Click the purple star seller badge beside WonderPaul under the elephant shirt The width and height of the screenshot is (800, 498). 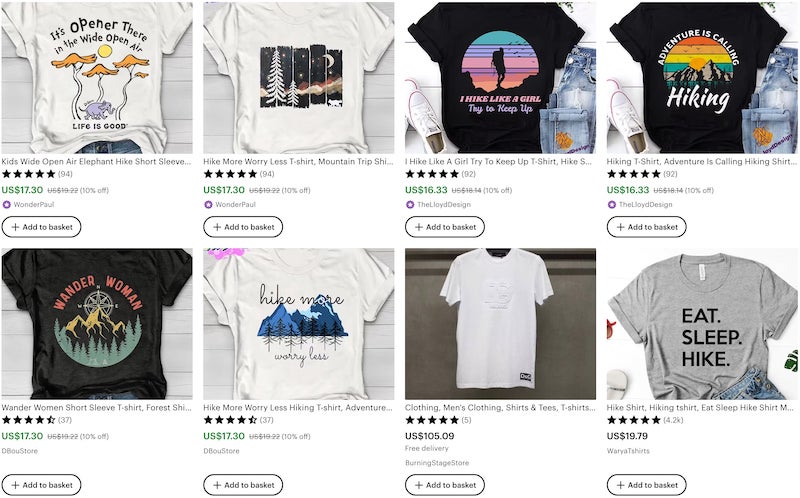(7, 205)
